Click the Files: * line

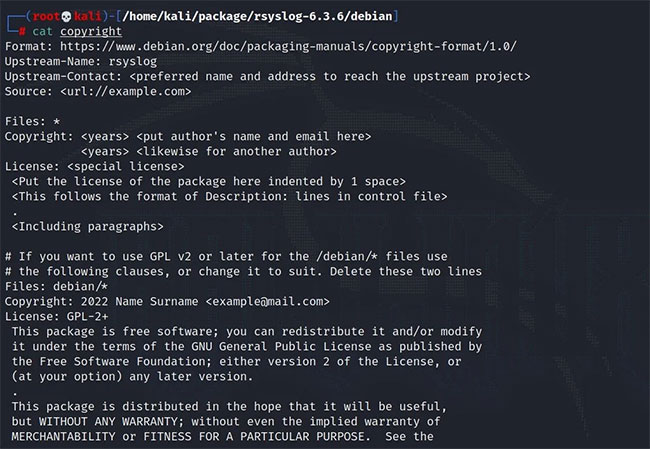pyautogui.click(x=32, y=121)
